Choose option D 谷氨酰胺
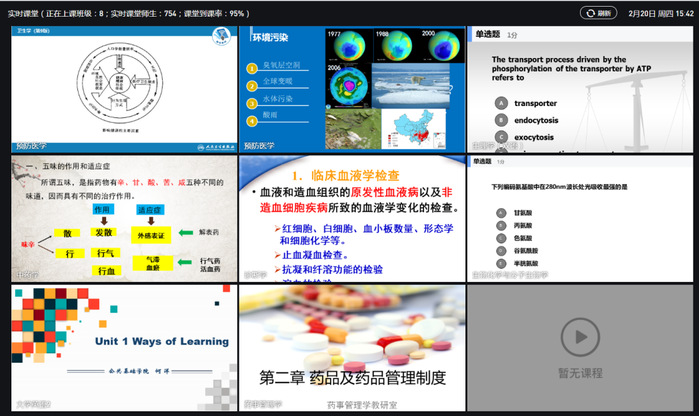The image size is (699, 416). pyautogui.click(x=517, y=251)
